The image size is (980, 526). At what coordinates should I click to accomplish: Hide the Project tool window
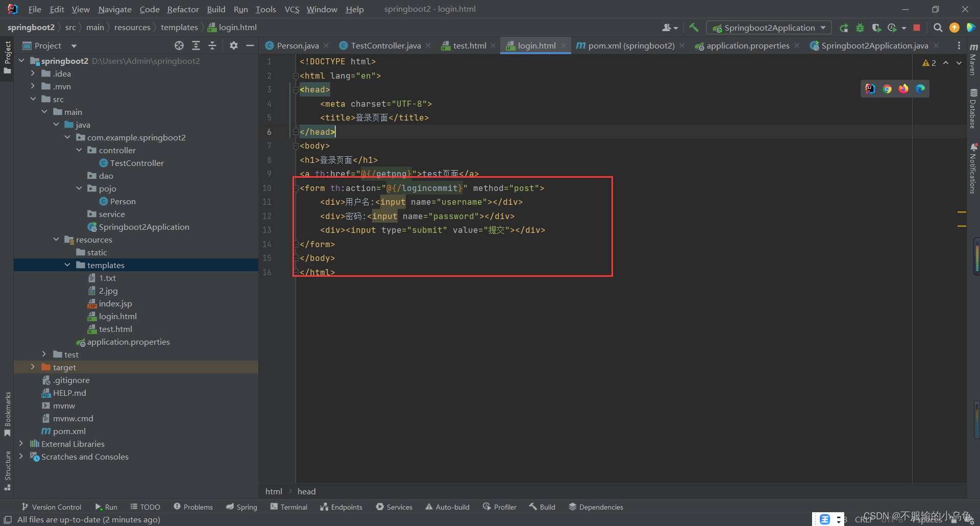pyautogui.click(x=250, y=45)
